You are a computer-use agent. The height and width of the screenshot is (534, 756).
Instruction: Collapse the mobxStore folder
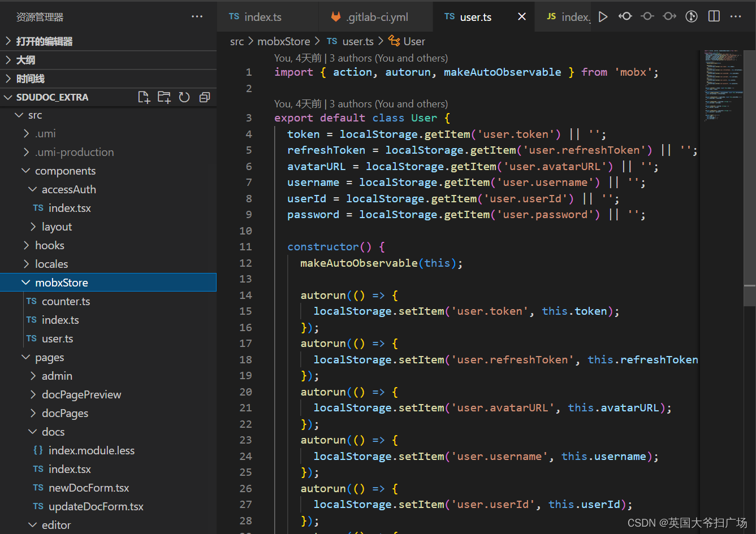point(108,283)
